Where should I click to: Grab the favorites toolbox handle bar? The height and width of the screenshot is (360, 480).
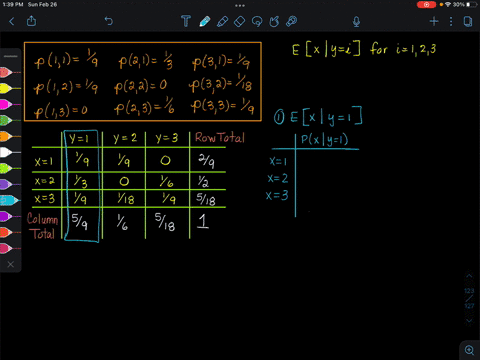pyautogui.click(x=11, y=56)
